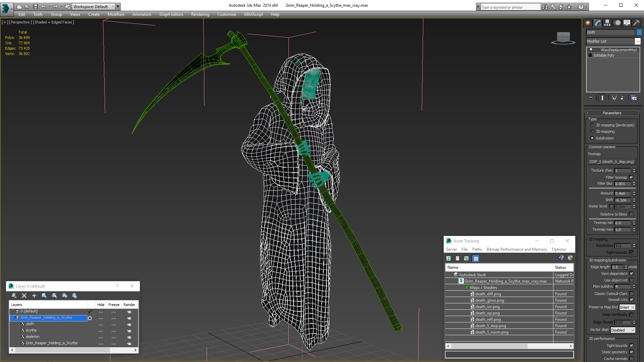Click the Redo arrow icon
Image resolution: width=644 pixels, height=362 pixels.
55,6
